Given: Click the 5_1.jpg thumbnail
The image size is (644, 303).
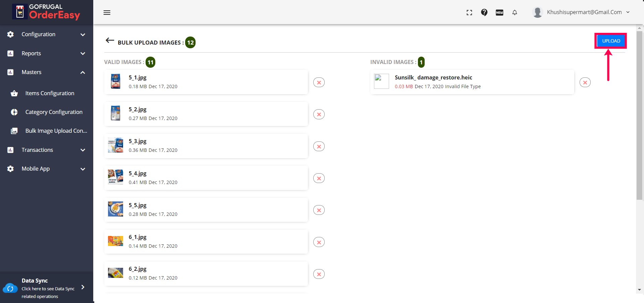Looking at the screenshot, I should point(116,81).
